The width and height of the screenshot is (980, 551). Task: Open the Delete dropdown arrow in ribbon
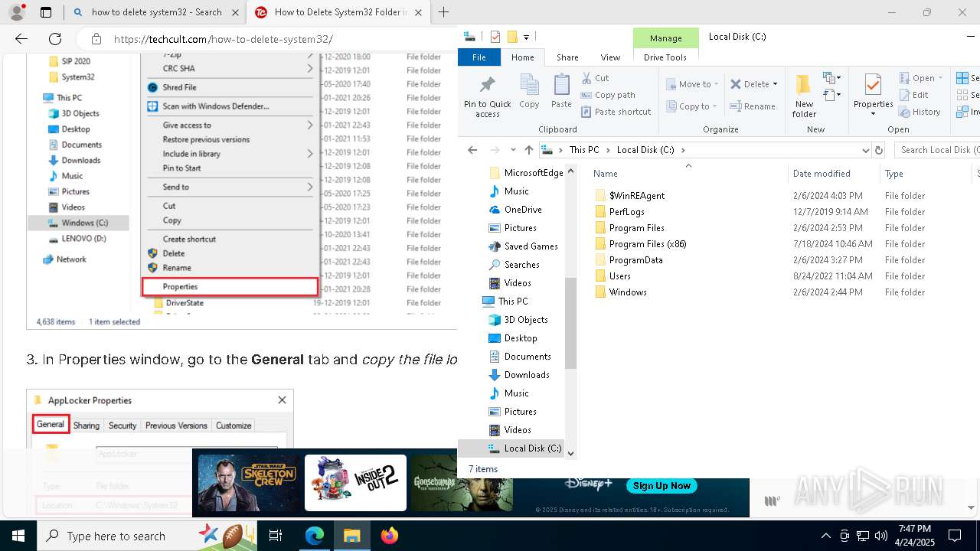tap(775, 84)
